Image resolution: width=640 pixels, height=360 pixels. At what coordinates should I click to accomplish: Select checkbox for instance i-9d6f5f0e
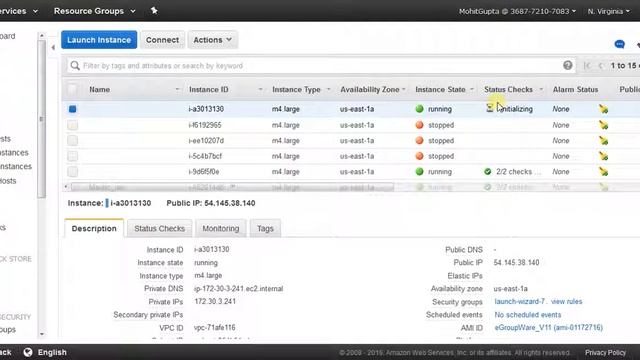click(x=72, y=171)
